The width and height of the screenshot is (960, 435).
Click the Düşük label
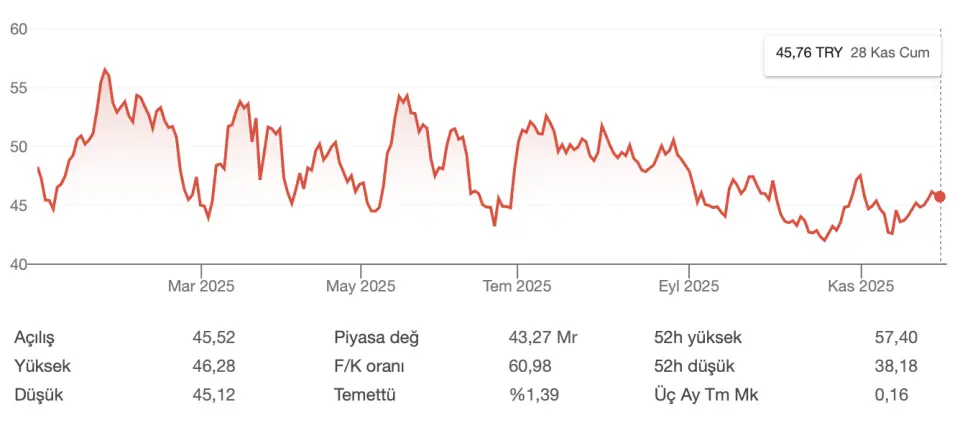[x=39, y=395]
